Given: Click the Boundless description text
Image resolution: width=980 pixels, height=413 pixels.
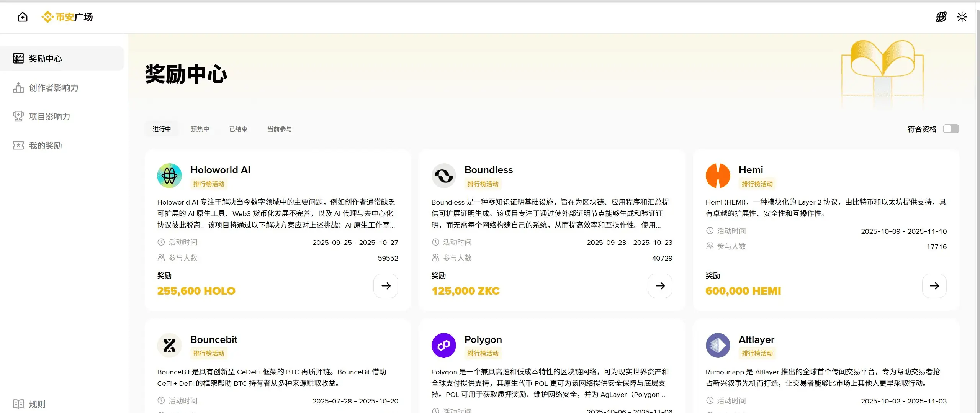Looking at the screenshot, I should (550, 213).
